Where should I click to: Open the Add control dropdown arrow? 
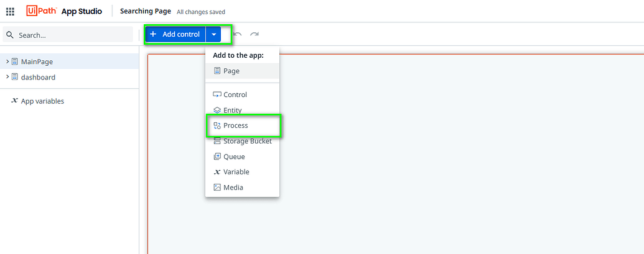[x=213, y=35]
